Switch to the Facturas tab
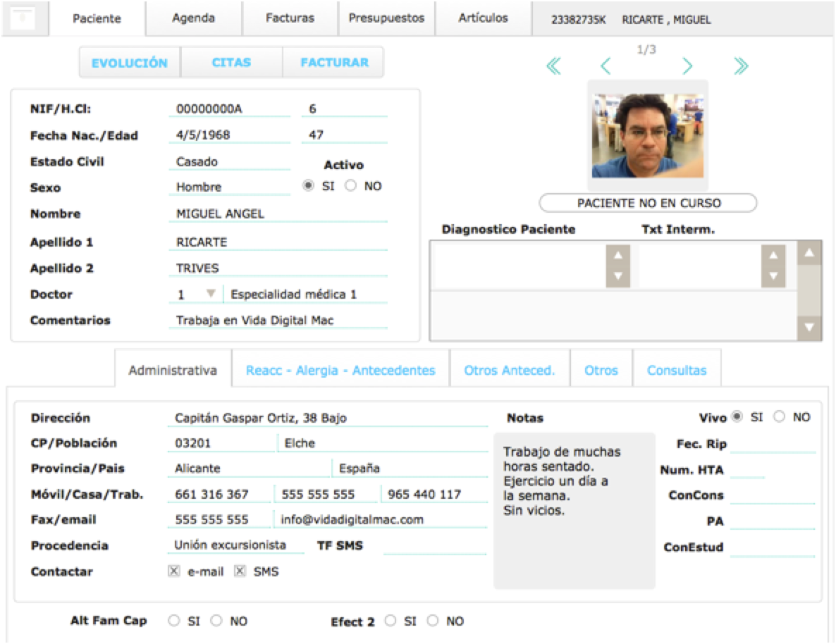 pos(290,18)
